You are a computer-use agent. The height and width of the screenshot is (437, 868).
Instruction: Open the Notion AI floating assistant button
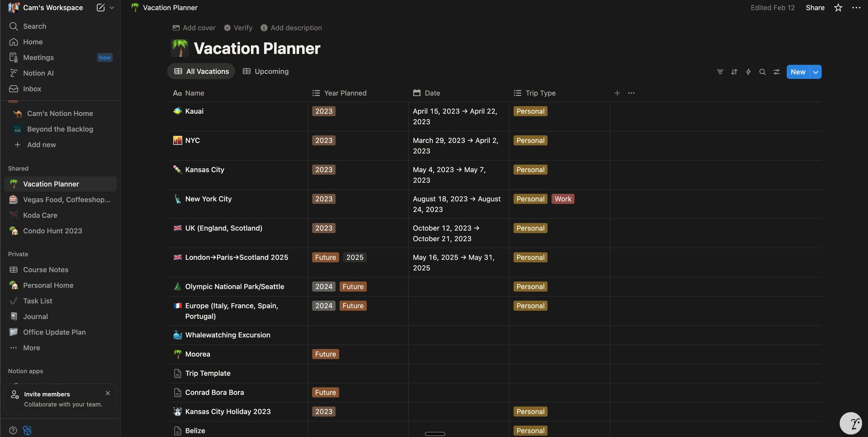[852, 423]
